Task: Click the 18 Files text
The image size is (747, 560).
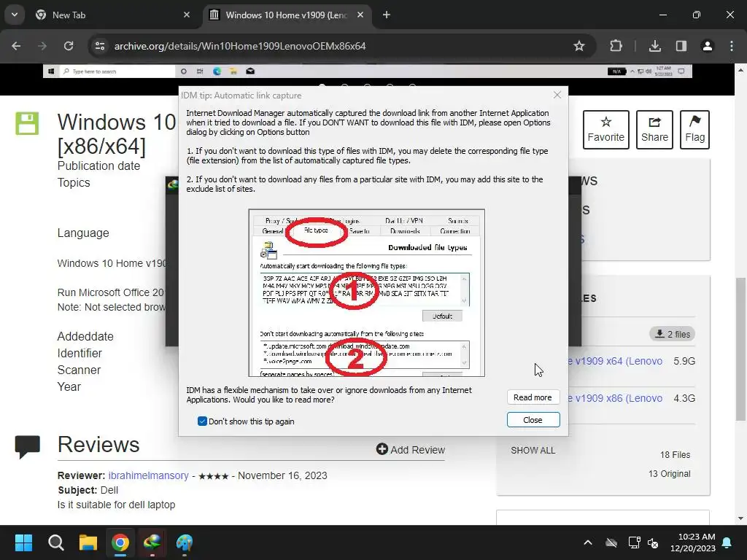Action: tap(675, 455)
